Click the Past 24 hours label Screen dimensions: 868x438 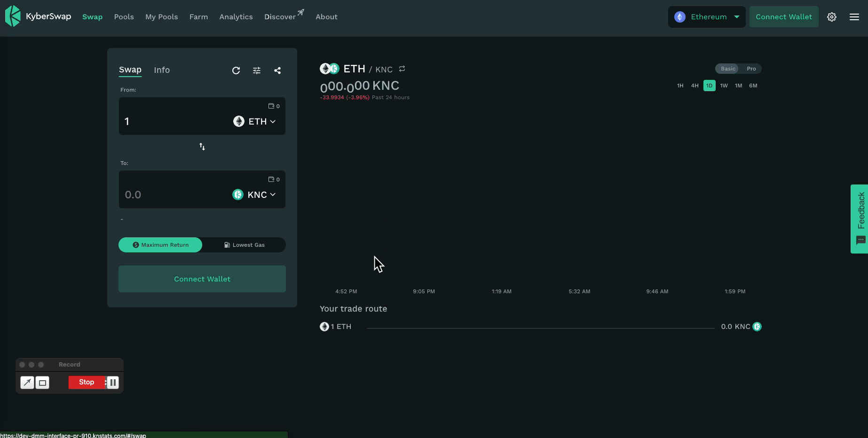[x=391, y=97]
